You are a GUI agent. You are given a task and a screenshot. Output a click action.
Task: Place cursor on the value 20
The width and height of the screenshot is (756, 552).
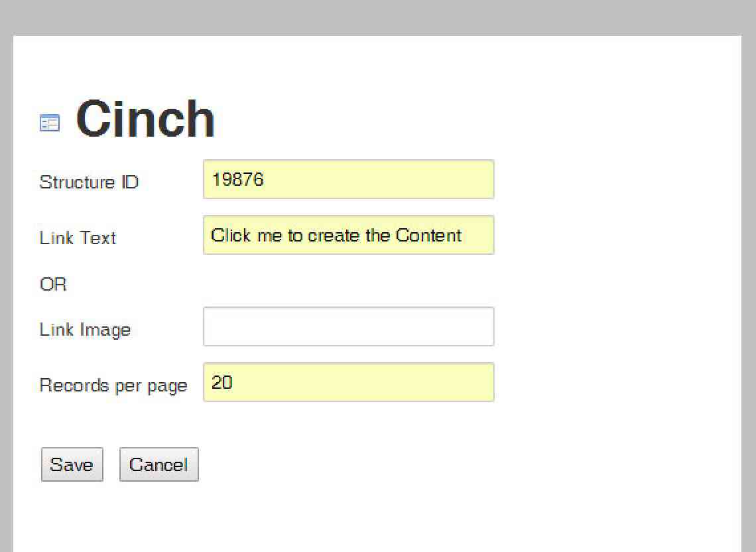point(221,383)
